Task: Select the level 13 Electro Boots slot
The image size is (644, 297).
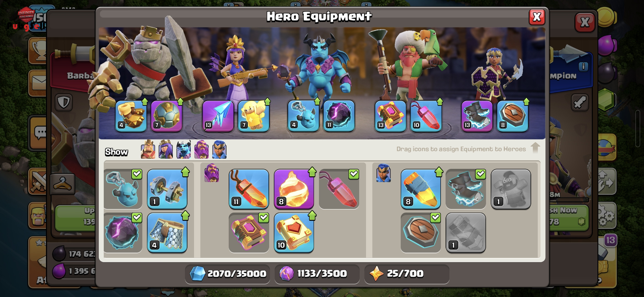Action: (x=477, y=116)
